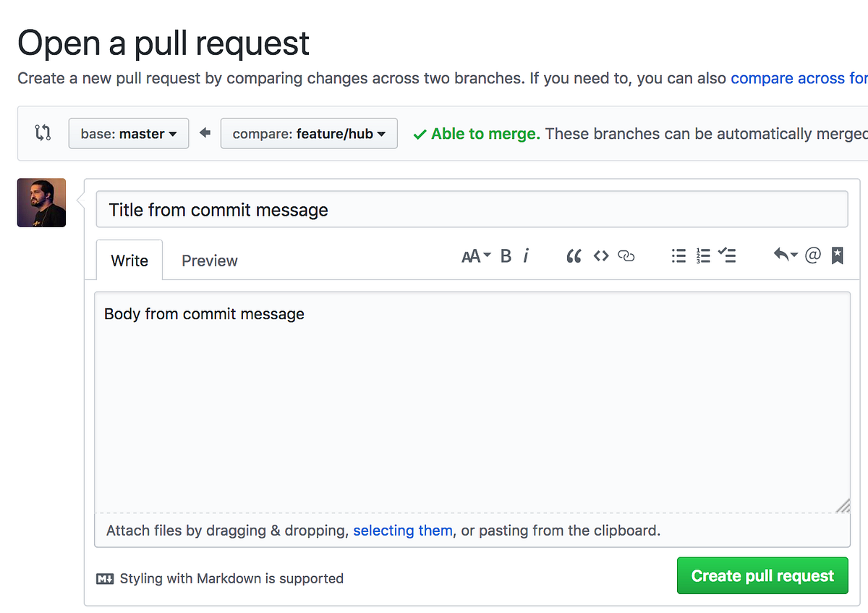Viewport: 868px width, 613px height.
Task: Switch to the Preview tab
Action: click(x=209, y=261)
